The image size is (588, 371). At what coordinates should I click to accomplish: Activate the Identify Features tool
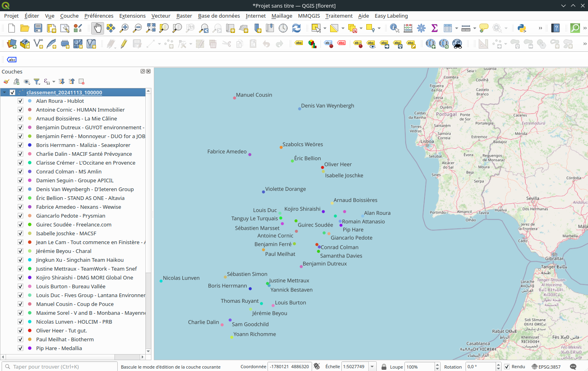(x=395, y=28)
